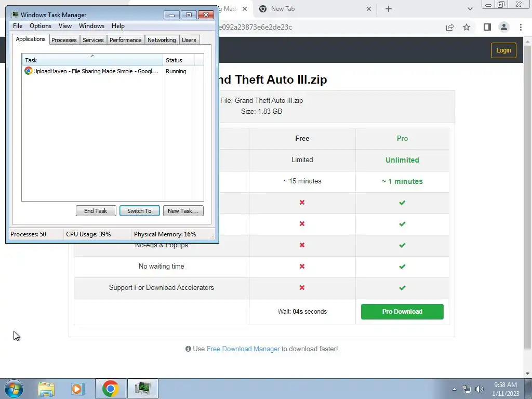Click the Chrome taskbar icon

point(110,389)
